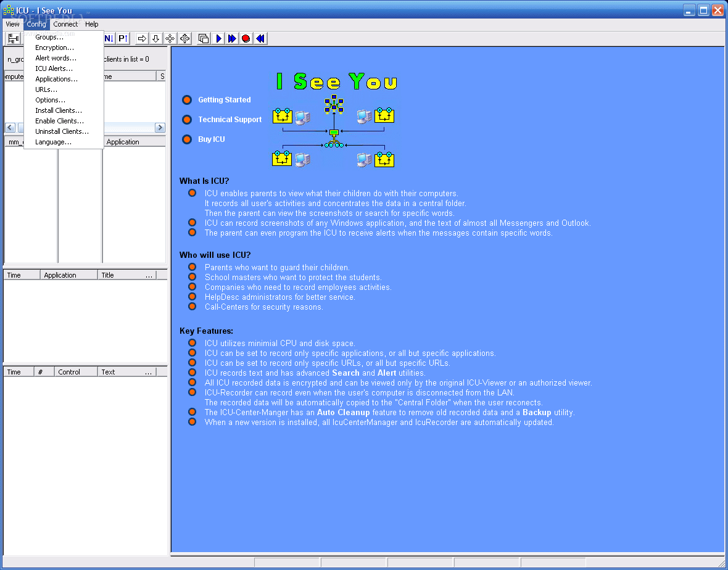Click the tree view toolbar icon

14,38
